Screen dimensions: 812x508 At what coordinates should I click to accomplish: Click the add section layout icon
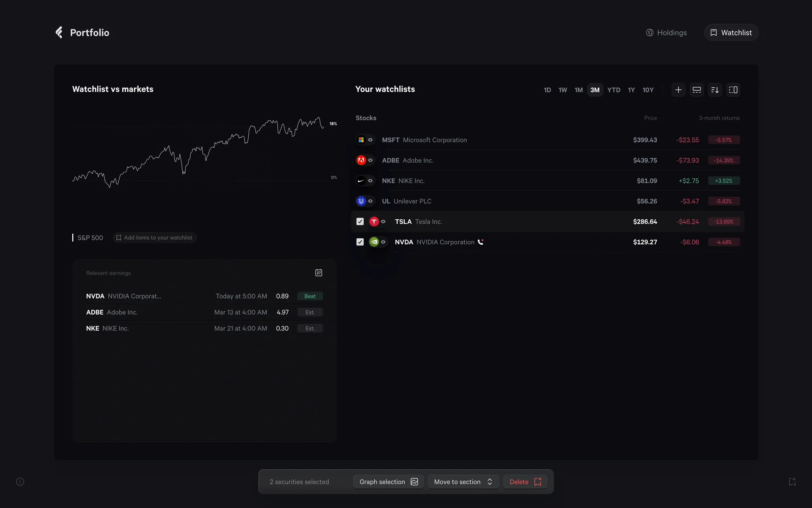(x=697, y=90)
